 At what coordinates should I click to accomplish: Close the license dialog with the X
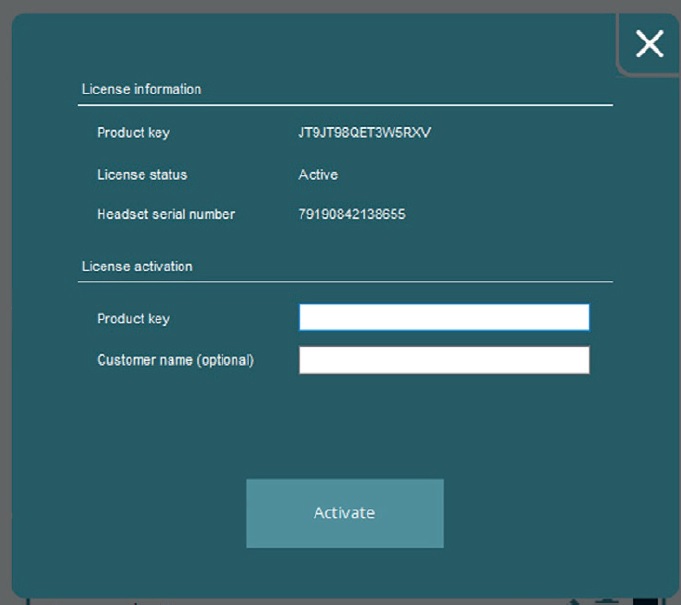[649, 44]
